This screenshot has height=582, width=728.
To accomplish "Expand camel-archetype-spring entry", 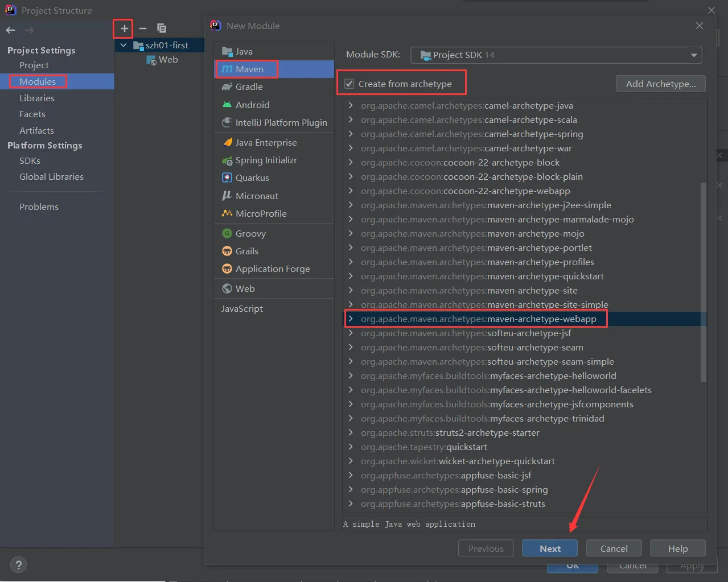I will click(x=351, y=134).
